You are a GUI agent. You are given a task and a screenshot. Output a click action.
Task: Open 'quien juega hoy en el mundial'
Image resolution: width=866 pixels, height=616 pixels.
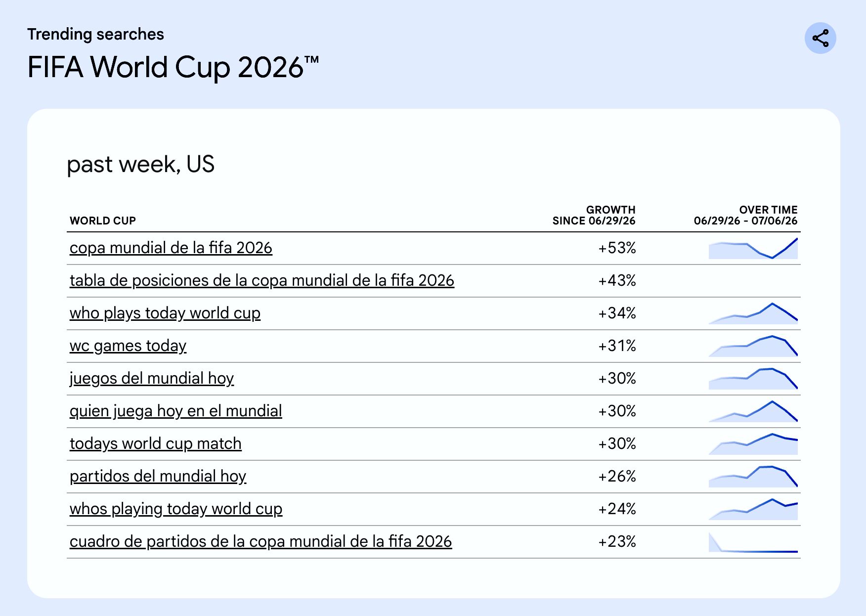[176, 411]
